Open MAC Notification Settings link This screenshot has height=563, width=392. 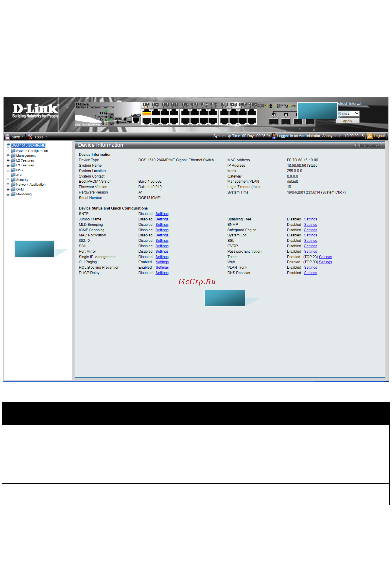[162, 235]
